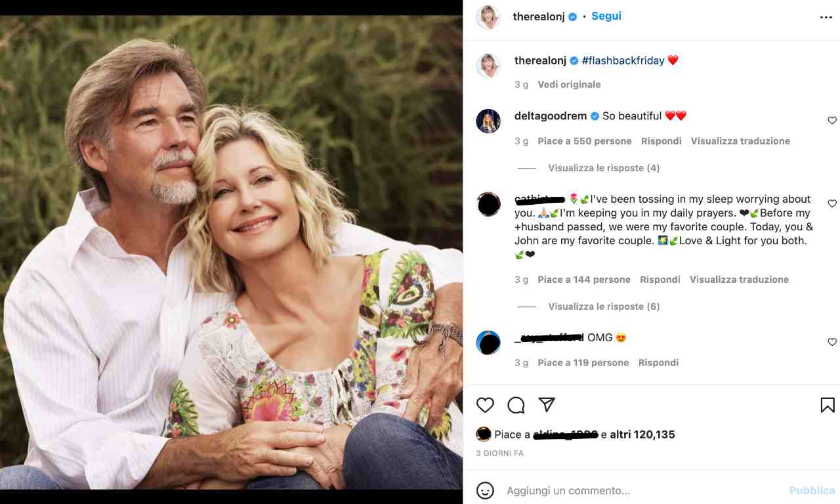The image size is (840, 504).
Task: Open deltagoodrem's profile picture
Action: pyautogui.click(x=488, y=121)
